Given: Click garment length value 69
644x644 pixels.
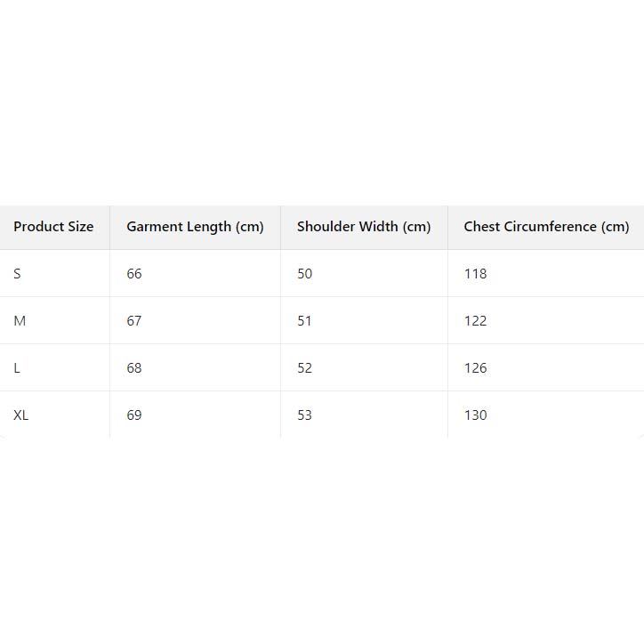Looking at the screenshot, I should [x=134, y=415].
